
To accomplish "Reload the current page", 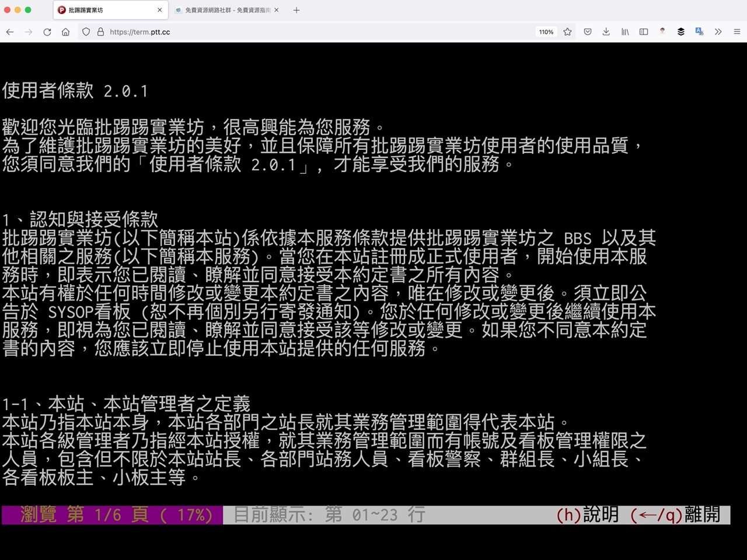I will (x=47, y=32).
